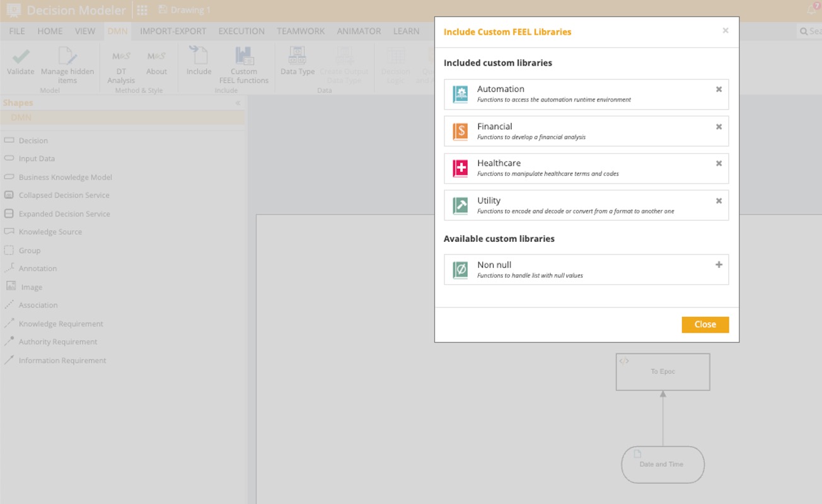Viewport: 822px width, 504px height.
Task: Remove the Utility library
Action: 719,201
